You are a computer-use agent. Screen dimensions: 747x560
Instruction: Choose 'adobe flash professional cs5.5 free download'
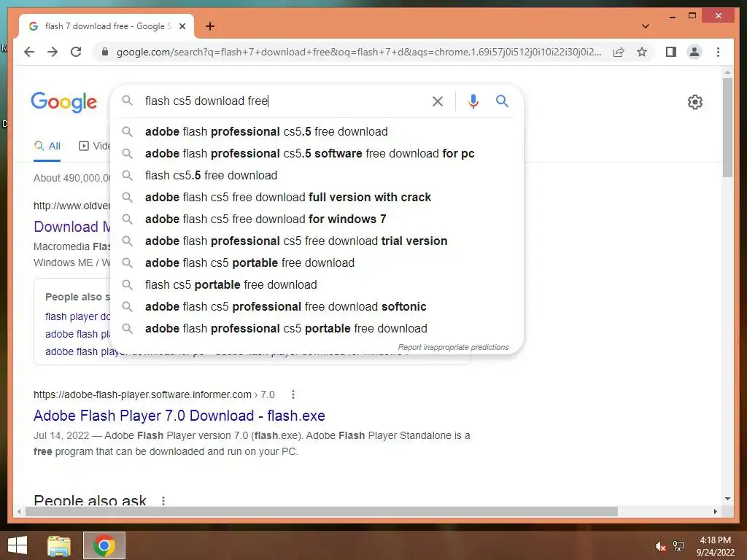click(317, 131)
